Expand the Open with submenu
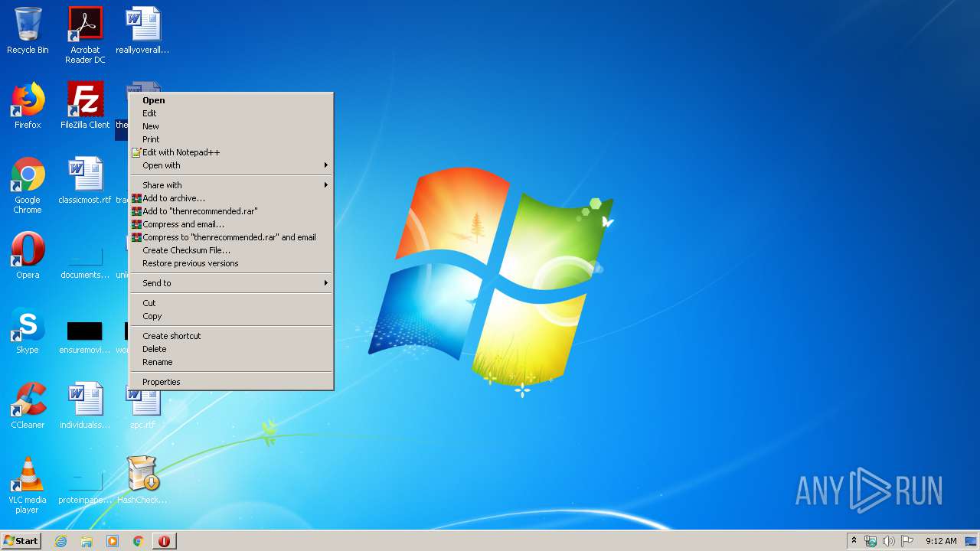The image size is (980, 551). click(231, 165)
